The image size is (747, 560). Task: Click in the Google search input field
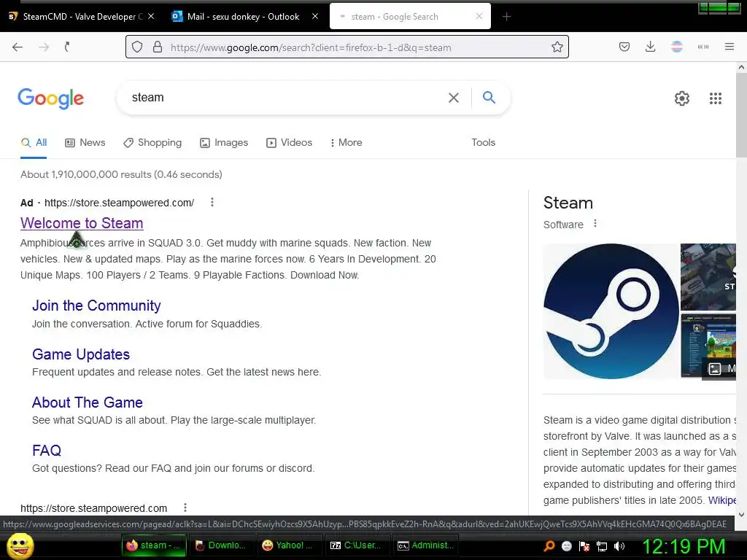tap(286, 98)
